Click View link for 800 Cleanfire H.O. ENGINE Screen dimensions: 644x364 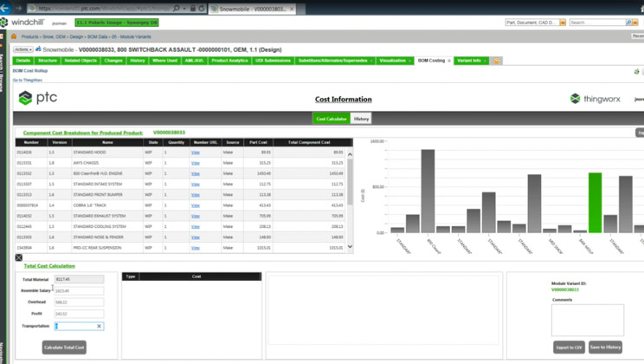pyautogui.click(x=196, y=173)
